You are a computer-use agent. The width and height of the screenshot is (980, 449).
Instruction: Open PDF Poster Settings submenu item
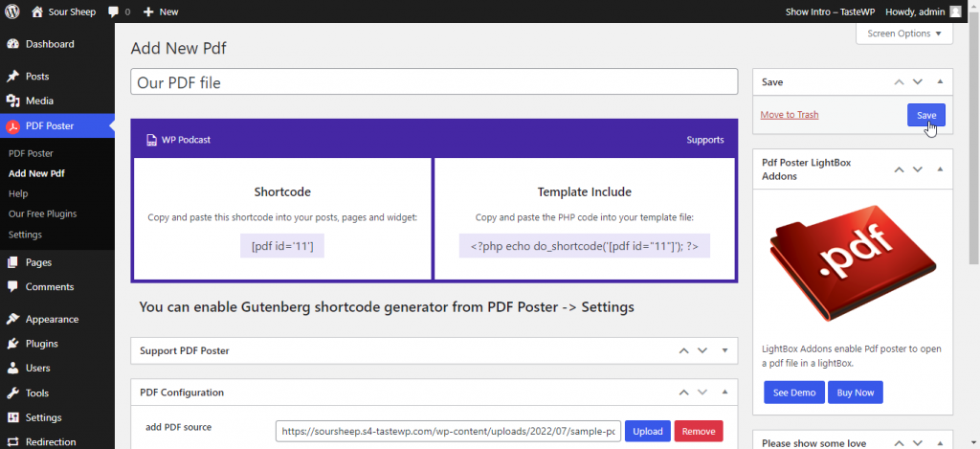pyautogui.click(x=25, y=235)
